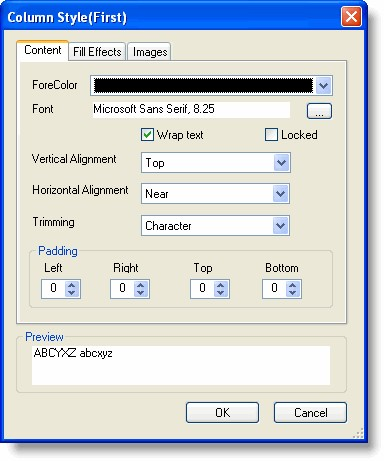Increase the Bottom padding value
Viewport: 384px width, 461px height.
293,285
